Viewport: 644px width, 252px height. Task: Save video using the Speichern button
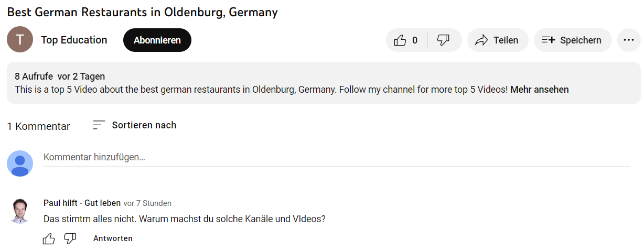pyautogui.click(x=572, y=40)
